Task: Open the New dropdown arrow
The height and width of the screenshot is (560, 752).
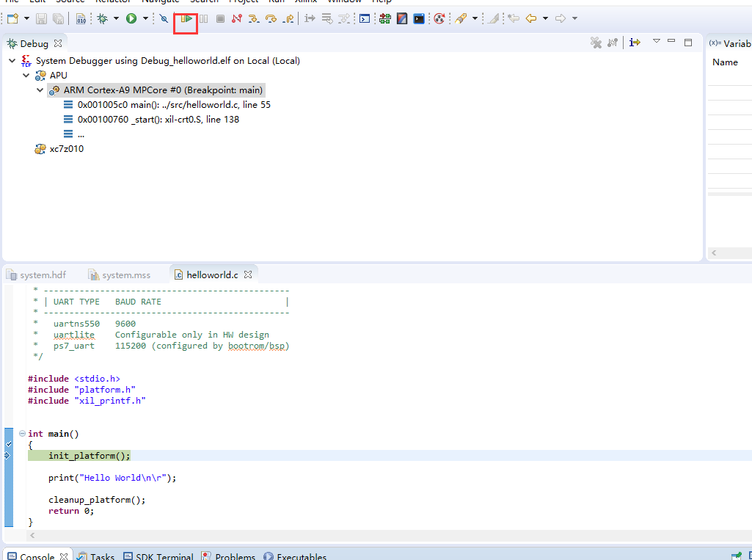Action: (26, 18)
